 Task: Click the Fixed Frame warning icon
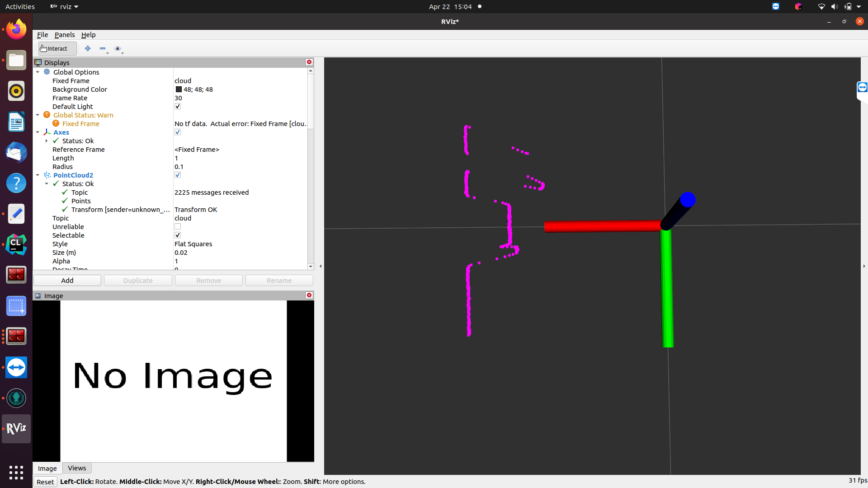point(56,123)
